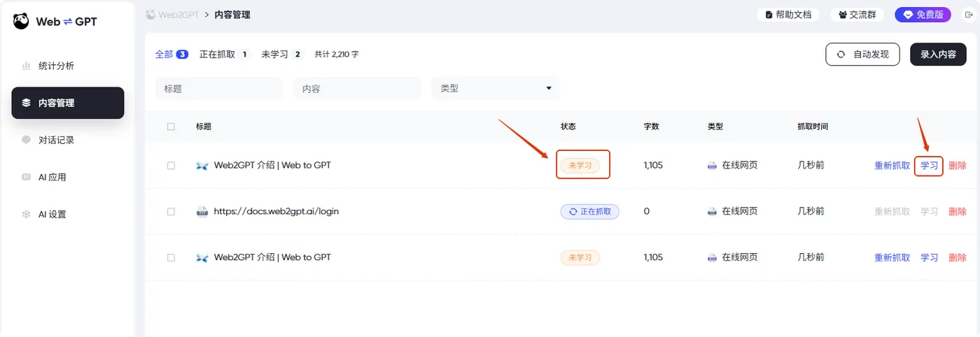Open 交流群 community button
Viewport: 980px width, 337px height.
coord(857,15)
